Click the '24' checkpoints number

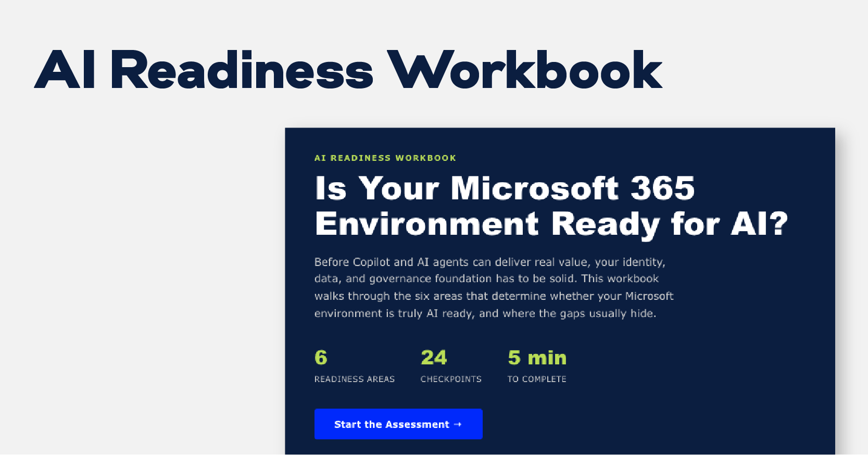click(434, 358)
